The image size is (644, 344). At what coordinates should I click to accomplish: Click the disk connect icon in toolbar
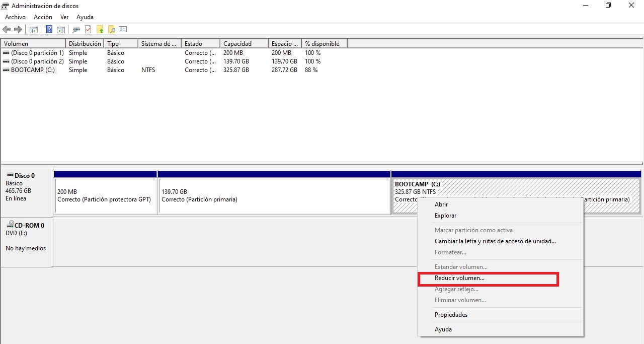(x=77, y=30)
